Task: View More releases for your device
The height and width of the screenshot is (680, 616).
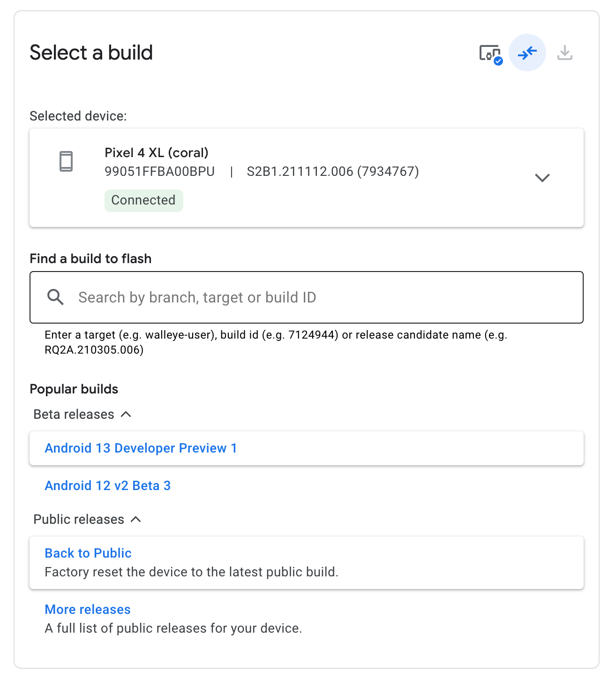Action: (87, 609)
